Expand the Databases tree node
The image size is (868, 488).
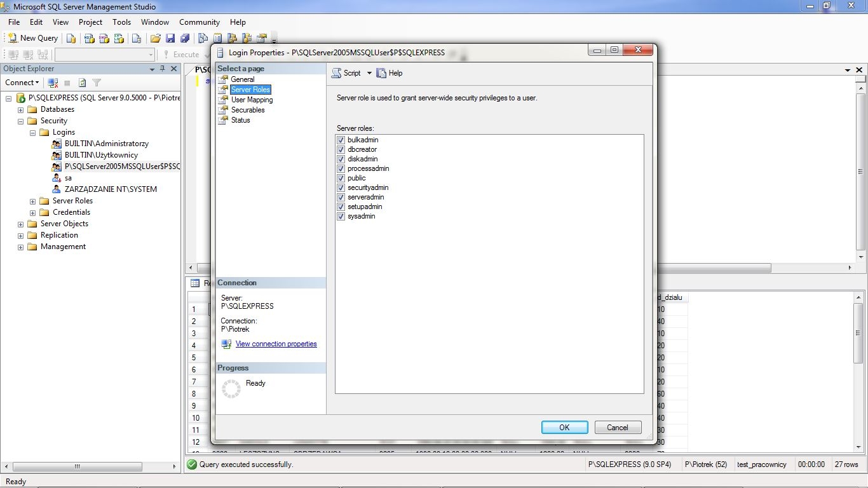(20, 110)
